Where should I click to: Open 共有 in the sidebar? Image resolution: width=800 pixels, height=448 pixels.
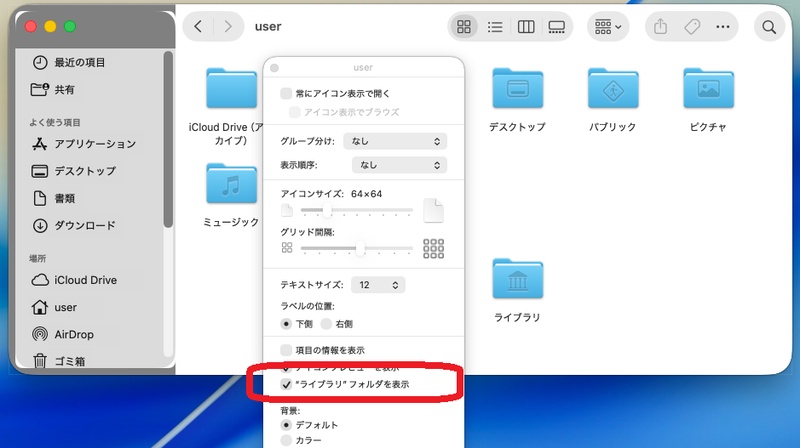coord(53,90)
